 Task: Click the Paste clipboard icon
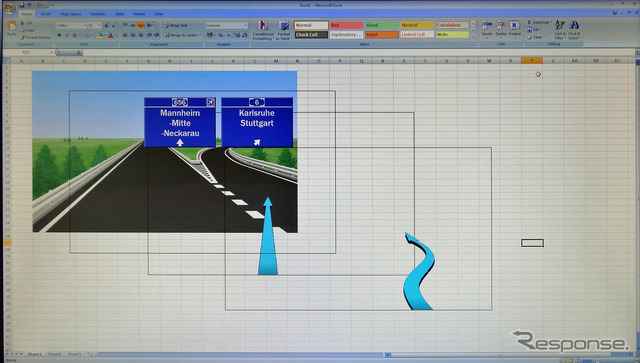point(11,27)
